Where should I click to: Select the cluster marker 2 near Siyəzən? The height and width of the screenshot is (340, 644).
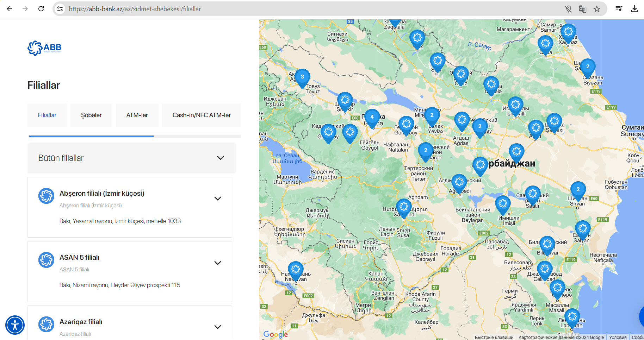click(588, 68)
